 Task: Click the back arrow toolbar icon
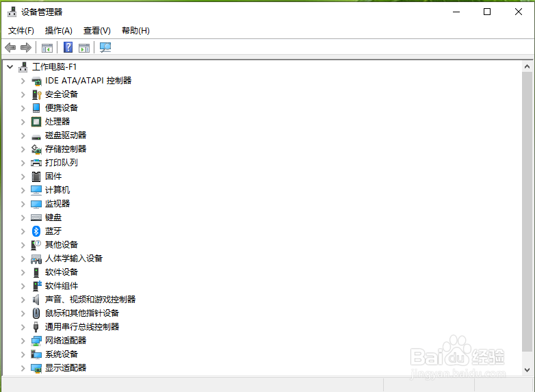pyautogui.click(x=10, y=47)
